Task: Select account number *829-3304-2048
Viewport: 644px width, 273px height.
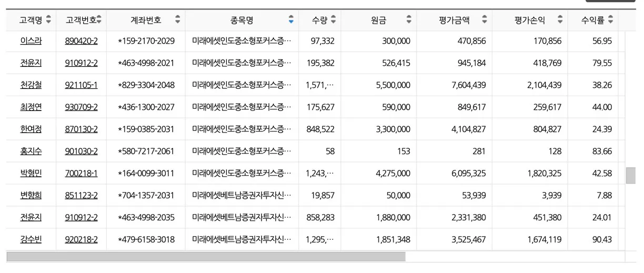Action: click(x=146, y=85)
